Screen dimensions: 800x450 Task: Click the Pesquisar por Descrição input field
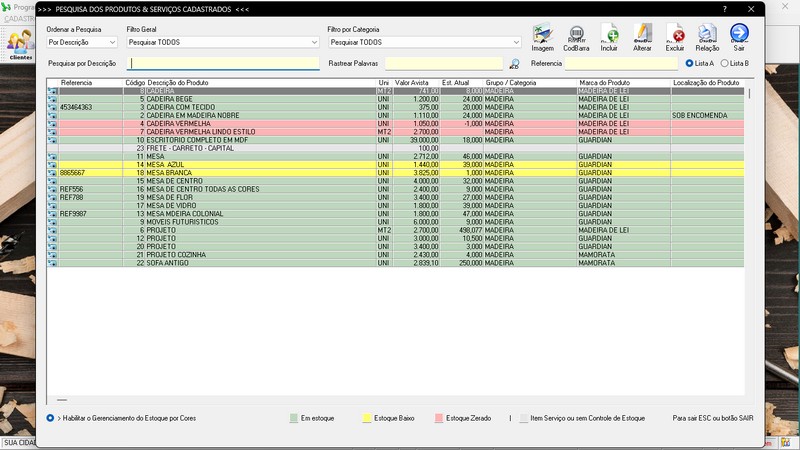(x=223, y=63)
